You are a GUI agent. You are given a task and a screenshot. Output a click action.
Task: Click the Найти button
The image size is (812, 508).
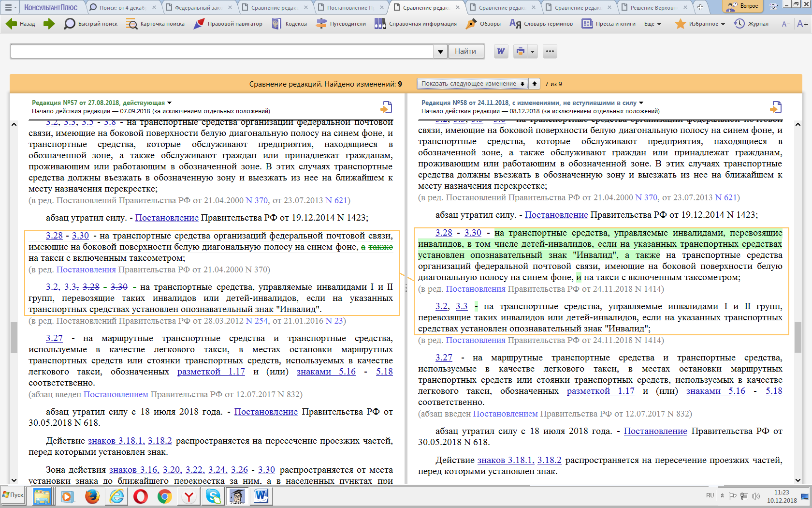[465, 51]
